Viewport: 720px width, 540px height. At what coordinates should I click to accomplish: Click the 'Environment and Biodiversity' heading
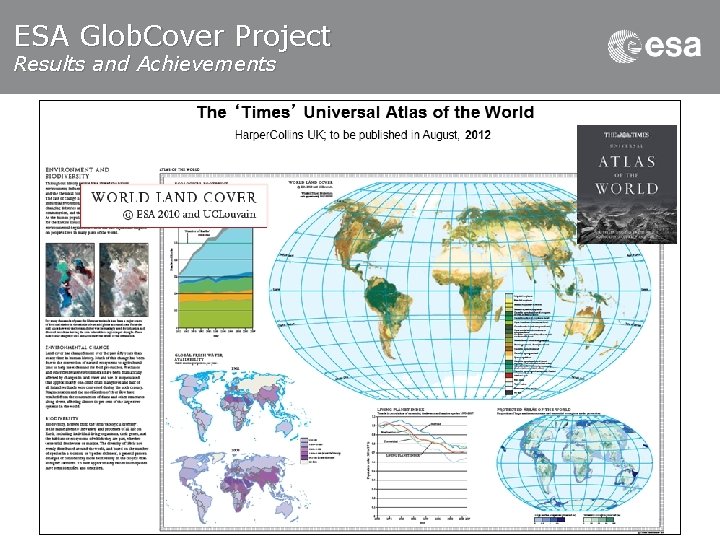77,173
